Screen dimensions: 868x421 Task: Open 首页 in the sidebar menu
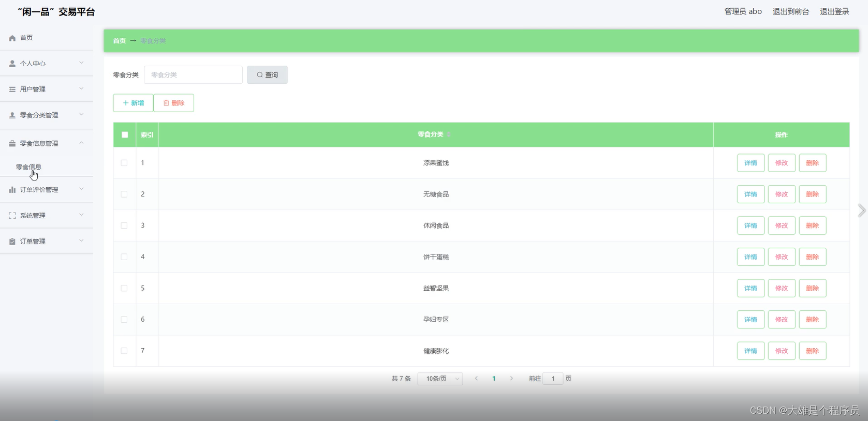26,38
